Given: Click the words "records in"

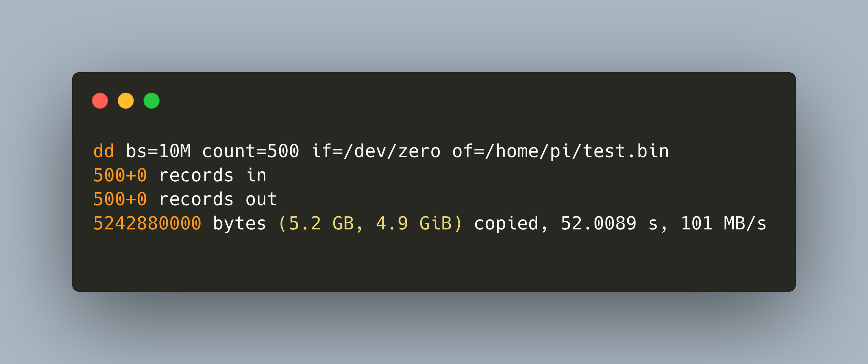Looking at the screenshot, I should [212, 175].
